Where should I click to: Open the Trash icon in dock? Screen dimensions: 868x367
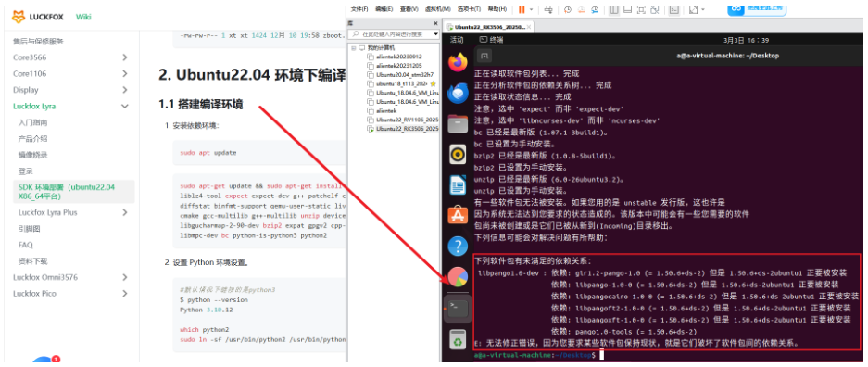coord(458,339)
